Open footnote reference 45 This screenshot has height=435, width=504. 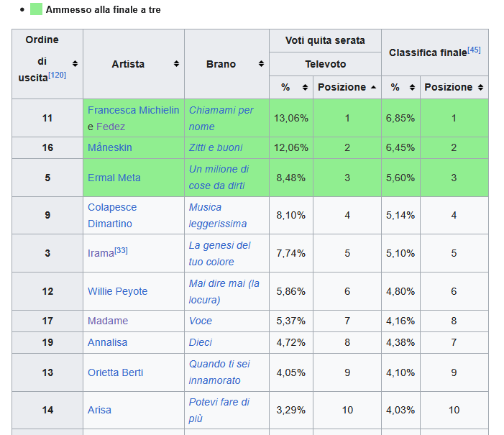[x=474, y=50]
